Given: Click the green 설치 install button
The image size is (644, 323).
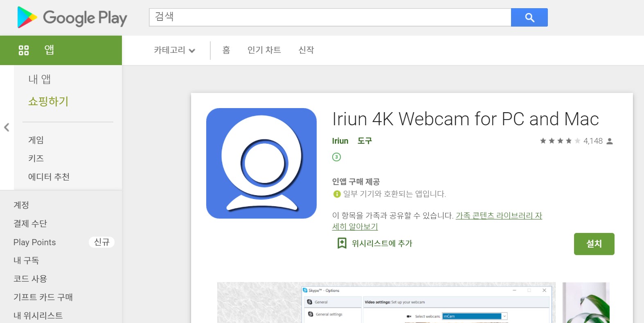Looking at the screenshot, I should pyautogui.click(x=594, y=244).
